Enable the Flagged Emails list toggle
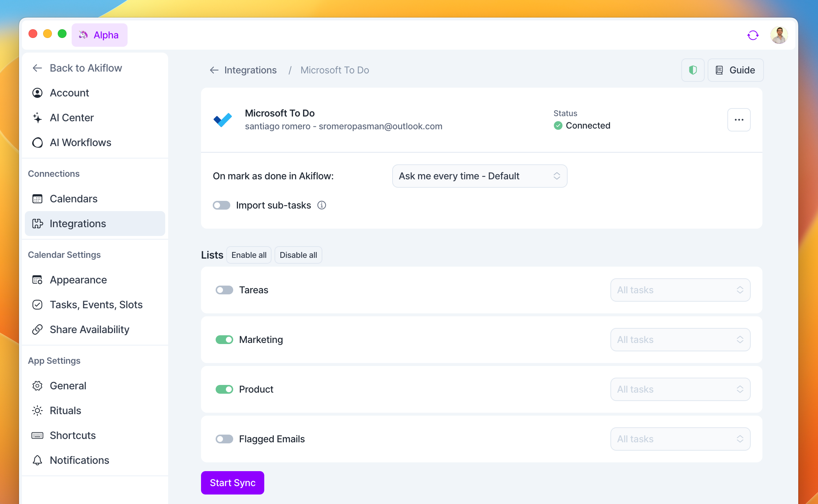818x504 pixels. tap(224, 439)
